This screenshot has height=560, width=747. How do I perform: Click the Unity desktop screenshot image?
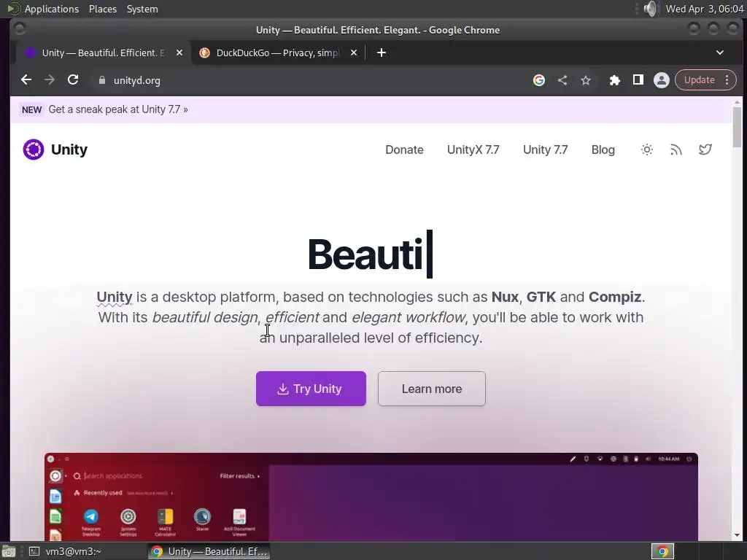pyautogui.click(x=371, y=497)
